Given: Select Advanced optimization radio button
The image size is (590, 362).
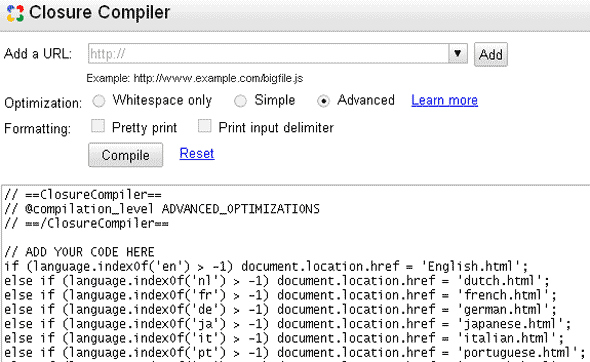Looking at the screenshot, I should tap(323, 101).
